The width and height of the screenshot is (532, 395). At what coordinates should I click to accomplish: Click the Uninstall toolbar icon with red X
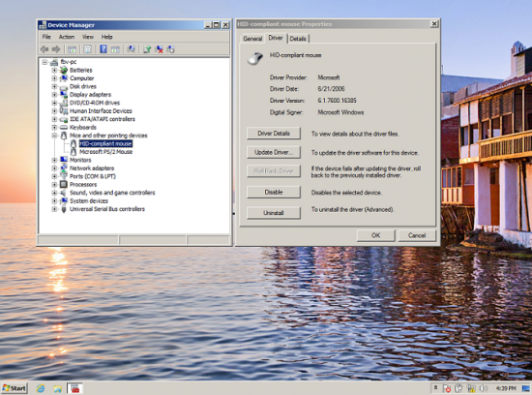click(x=159, y=49)
